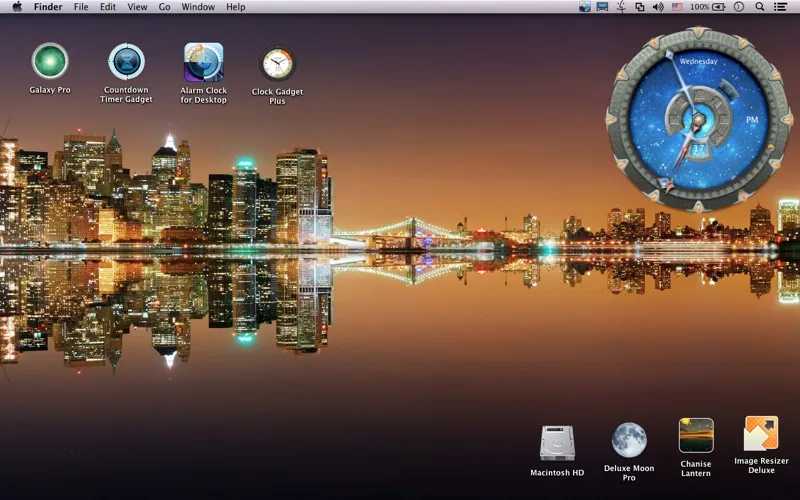The image size is (800, 500).
Task: Select the Macintosh HD drive icon
Action: (557, 443)
